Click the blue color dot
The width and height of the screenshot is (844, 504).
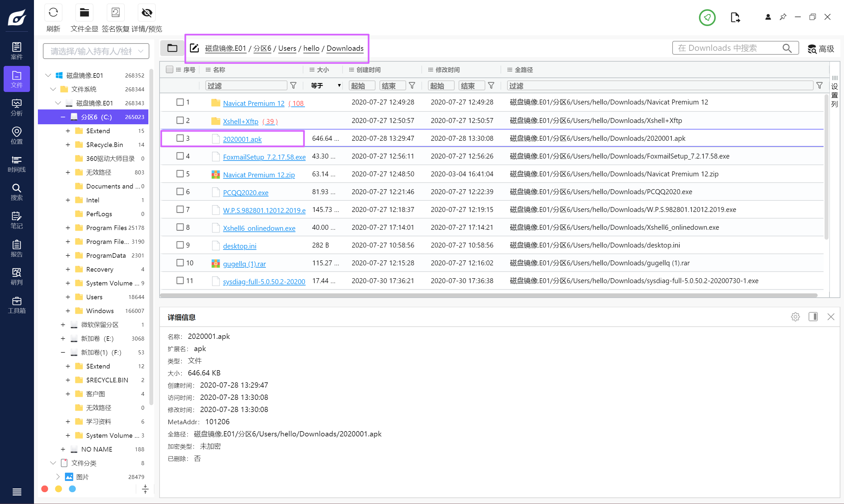[72, 489]
